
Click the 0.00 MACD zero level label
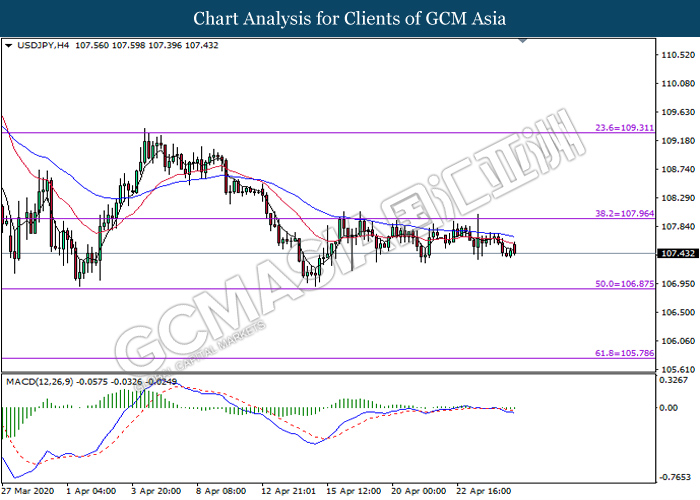coord(669,408)
